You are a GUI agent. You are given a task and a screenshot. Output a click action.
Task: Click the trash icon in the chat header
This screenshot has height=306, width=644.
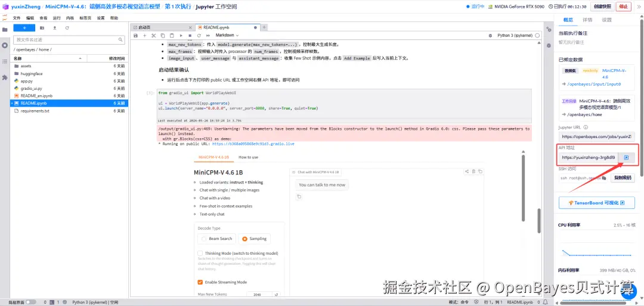pyautogui.click(x=473, y=171)
